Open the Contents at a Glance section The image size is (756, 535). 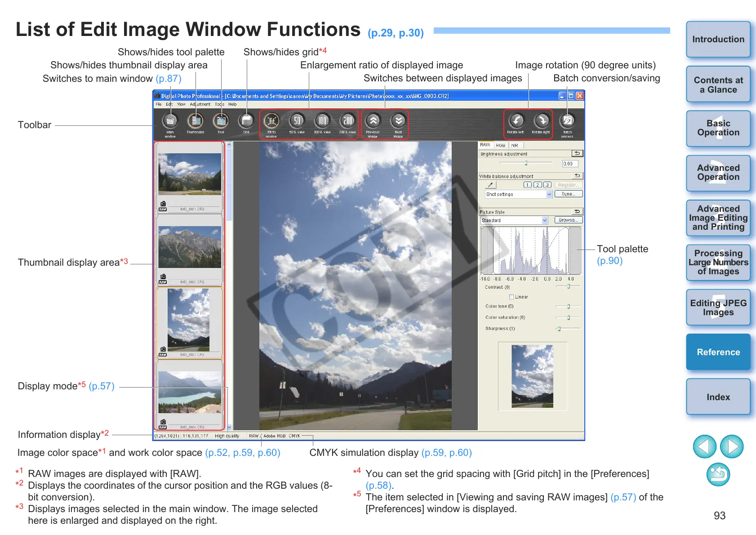(x=718, y=85)
